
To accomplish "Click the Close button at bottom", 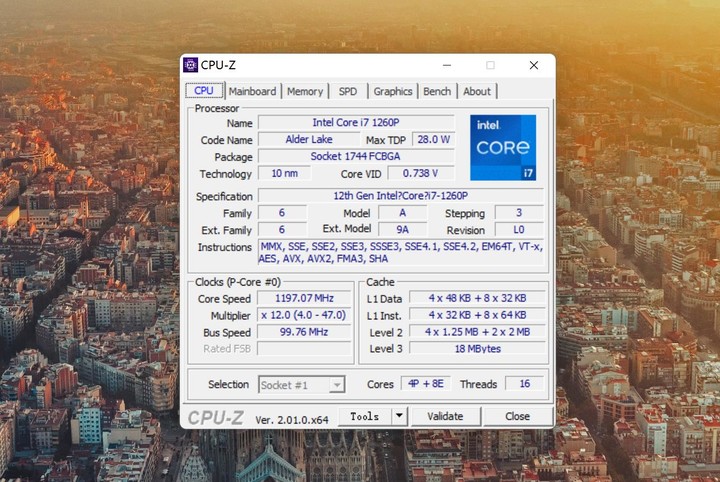I will [517, 416].
